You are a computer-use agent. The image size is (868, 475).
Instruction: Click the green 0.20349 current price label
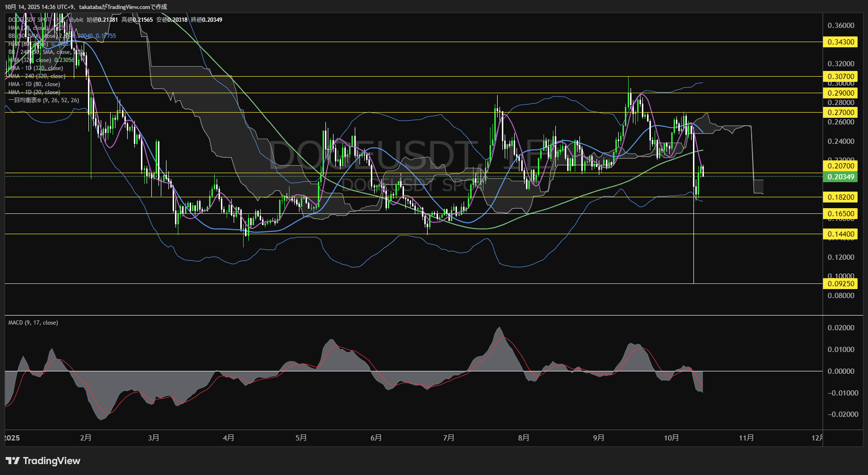[x=841, y=177]
